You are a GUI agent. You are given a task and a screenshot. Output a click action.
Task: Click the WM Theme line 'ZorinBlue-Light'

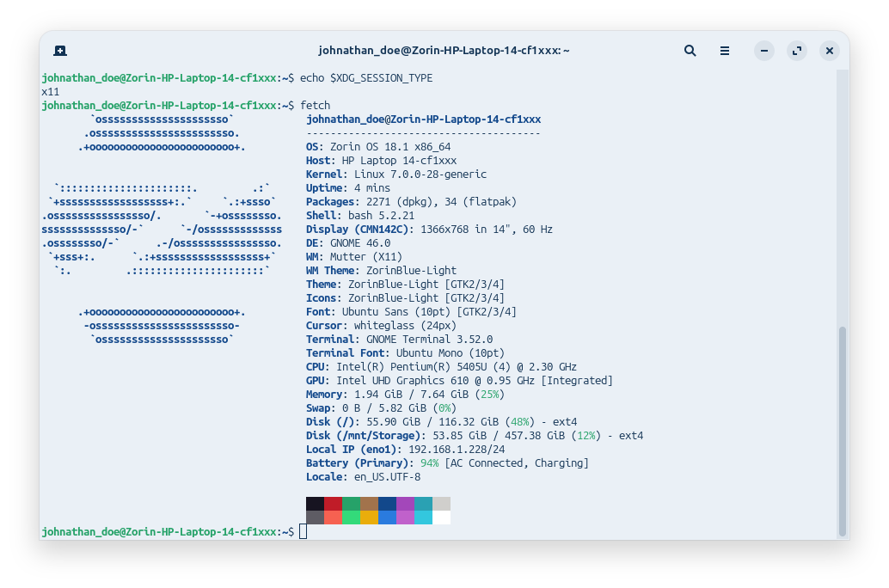412,271
